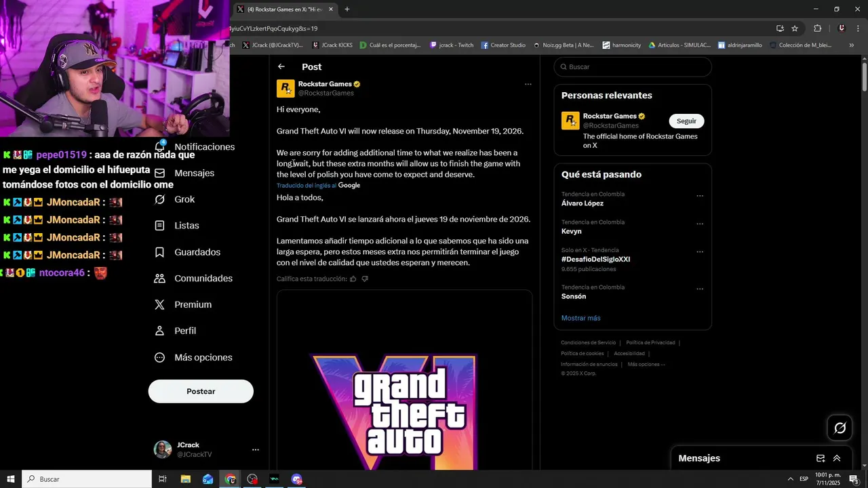
Task: Open options for Sonsón trend
Action: pyautogui.click(x=700, y=289)
